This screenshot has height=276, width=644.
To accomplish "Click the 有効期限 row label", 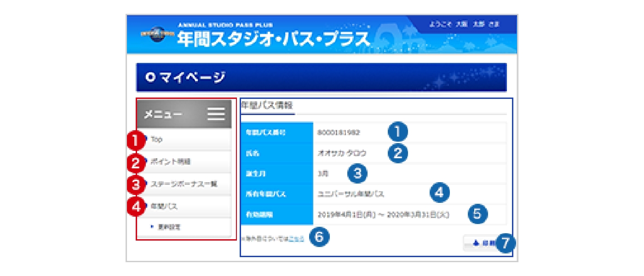I will click(276, 214).
